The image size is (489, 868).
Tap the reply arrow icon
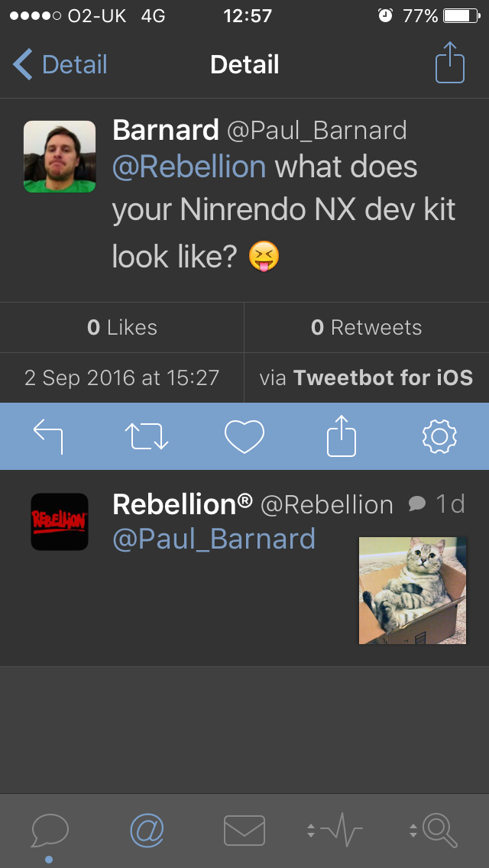48,436
